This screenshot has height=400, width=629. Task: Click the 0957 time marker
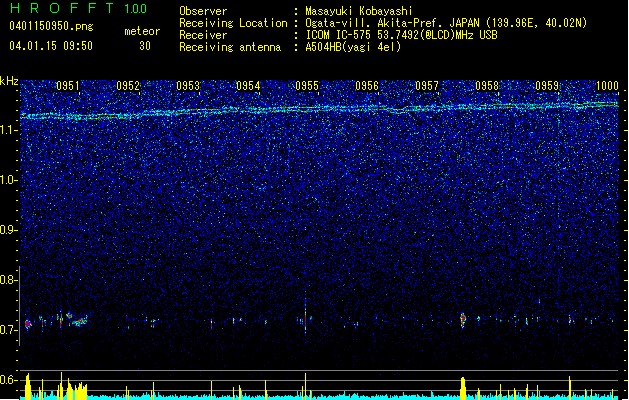[427, 86]
